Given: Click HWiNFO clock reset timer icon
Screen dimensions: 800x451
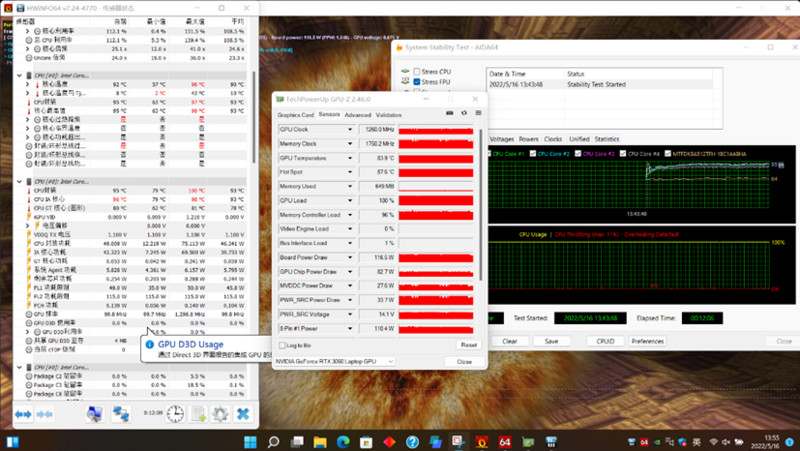Looking at the screenshot, I should point(175,414).
